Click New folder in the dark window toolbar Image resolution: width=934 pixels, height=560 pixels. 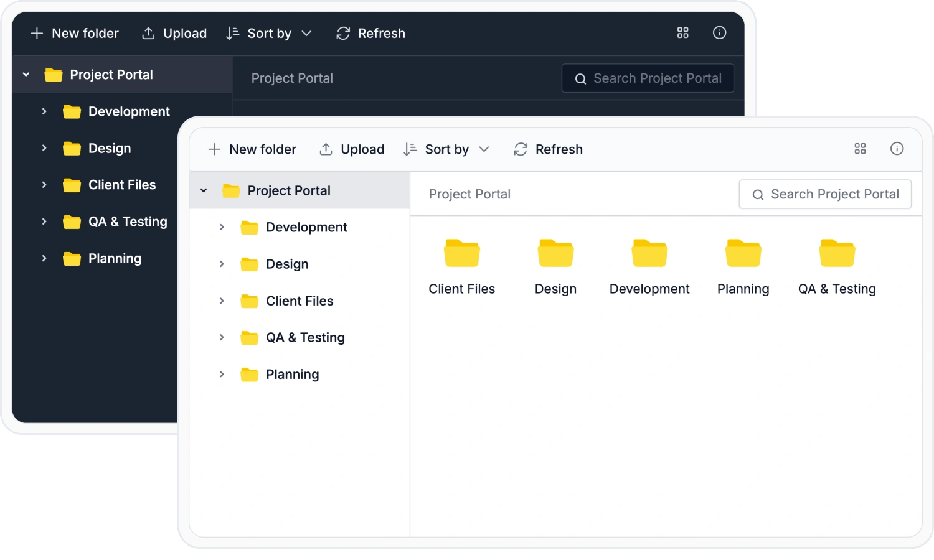pos(75,34)
